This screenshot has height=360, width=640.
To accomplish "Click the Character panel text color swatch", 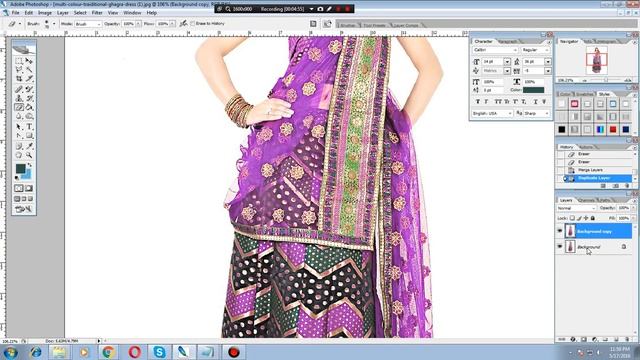I will (533, 90).
